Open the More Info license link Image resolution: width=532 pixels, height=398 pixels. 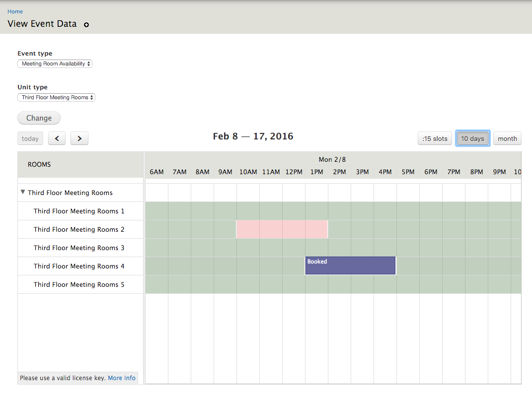(x=122, y=378)
